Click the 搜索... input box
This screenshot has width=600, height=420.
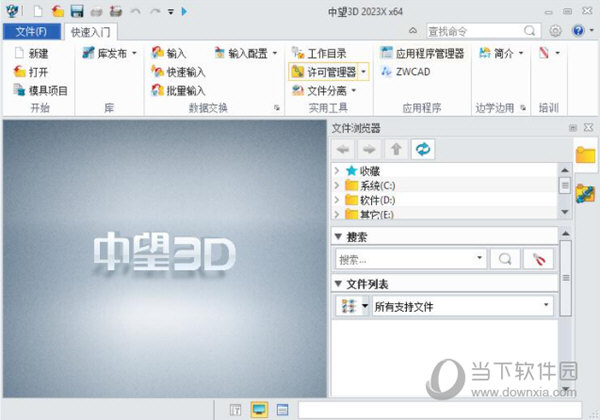pos(411,259)
